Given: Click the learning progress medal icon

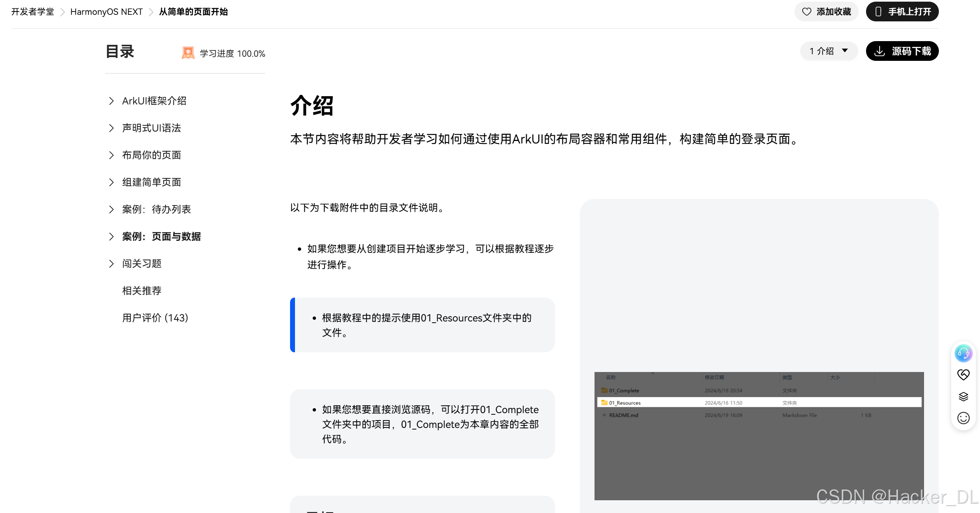Looking at the screenshot, I should pos(188,53).
